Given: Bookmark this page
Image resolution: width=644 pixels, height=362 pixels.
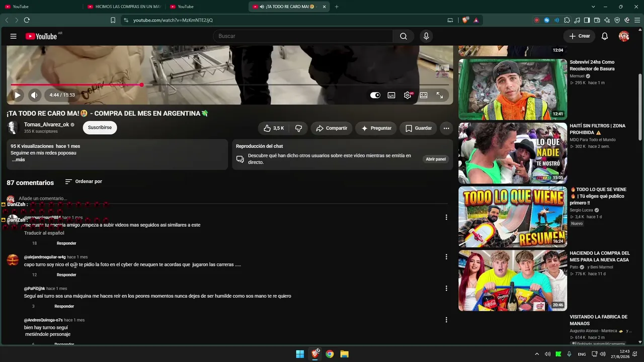Looking at the screenshot, I should pyautogui.click(x=113, y=20).
